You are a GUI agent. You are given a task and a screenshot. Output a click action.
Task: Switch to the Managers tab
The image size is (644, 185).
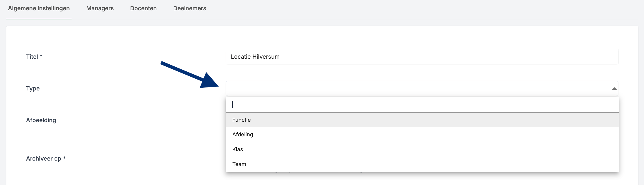[x=100, y=8]
